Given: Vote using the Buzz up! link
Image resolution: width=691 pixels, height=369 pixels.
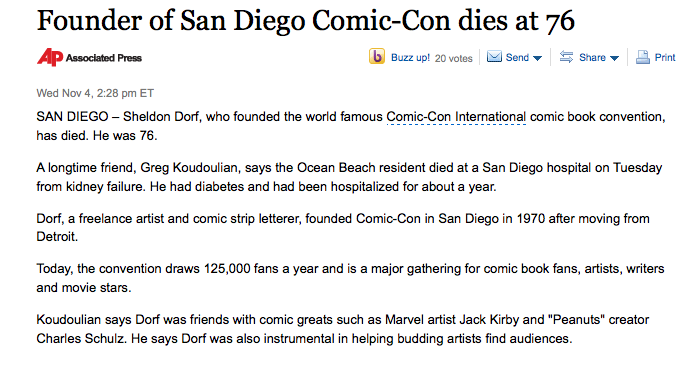Looking at the screenshot, I should pyautogui.click(x=410, y=58).
